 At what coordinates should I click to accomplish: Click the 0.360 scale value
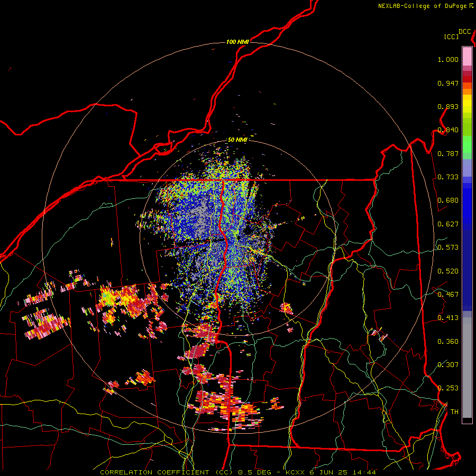coord(448,342)
